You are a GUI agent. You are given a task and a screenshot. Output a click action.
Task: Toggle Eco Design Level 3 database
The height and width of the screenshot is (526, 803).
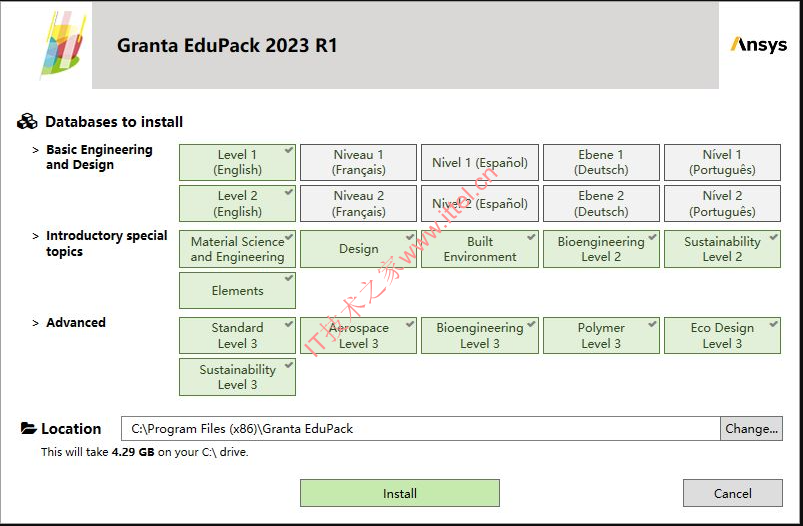(723, 335)
